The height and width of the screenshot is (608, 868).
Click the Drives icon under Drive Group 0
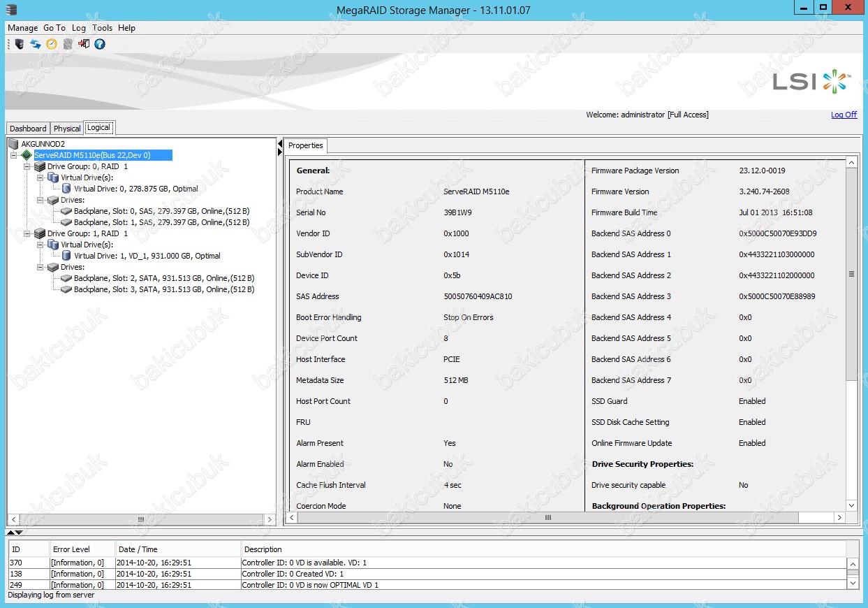coord(53,200)
